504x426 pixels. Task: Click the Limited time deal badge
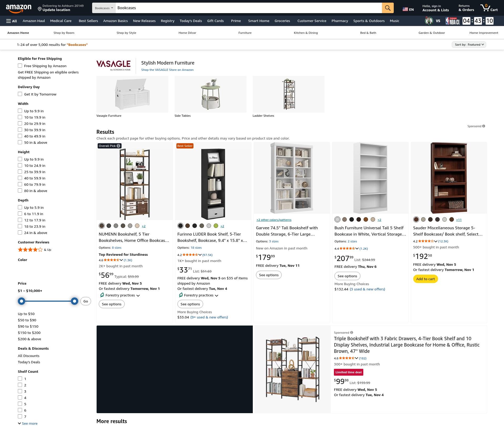pos(348,372)
